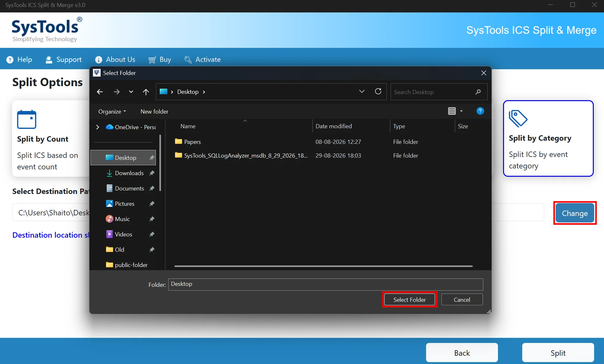Image resolution: width=604 pixels, height=364 pixels.
Task: Open About Us in top bar
Action: [115, 60]
